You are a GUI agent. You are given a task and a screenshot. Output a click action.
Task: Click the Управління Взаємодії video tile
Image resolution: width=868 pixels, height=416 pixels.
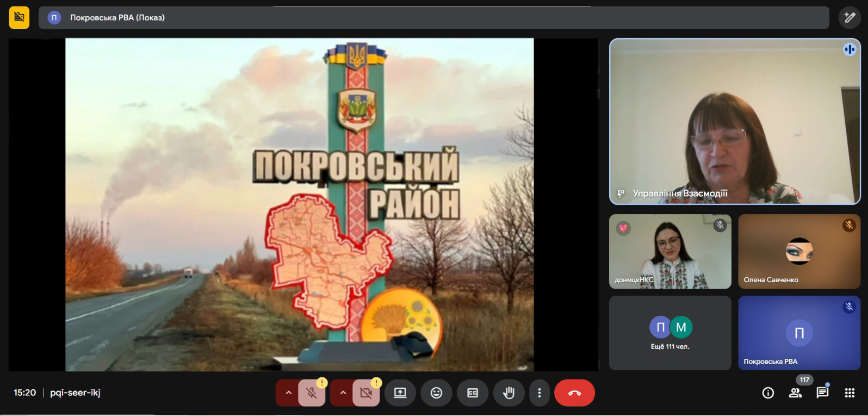point(734,121)
